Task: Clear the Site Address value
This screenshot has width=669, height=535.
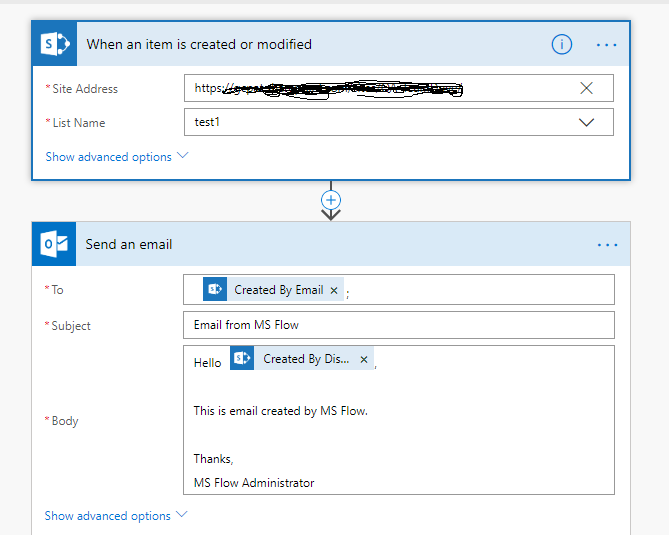Action: click(587, 88)
